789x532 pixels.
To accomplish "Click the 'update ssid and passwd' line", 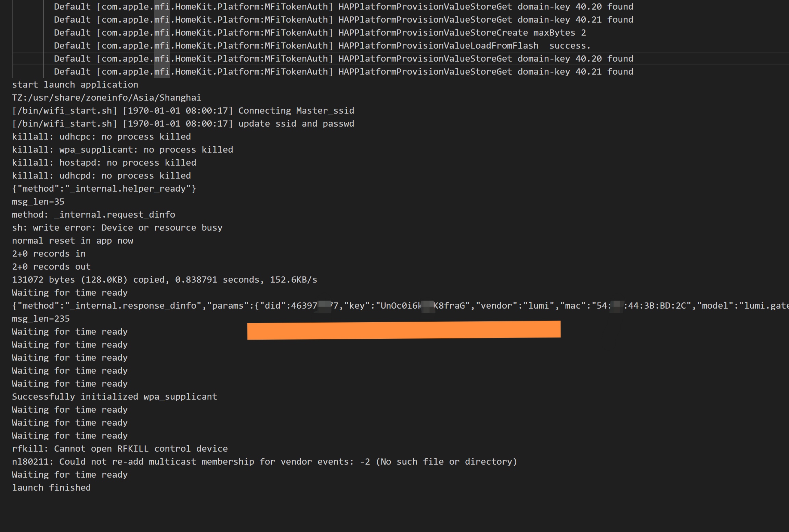I will pyautogui.click(x=183, y=124).
